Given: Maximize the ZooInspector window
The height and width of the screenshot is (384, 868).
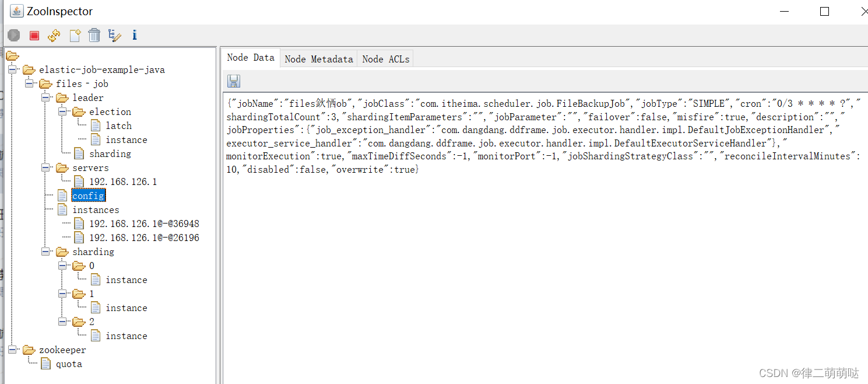Looking at the screenshot, I should pyautogui.click(x=824, y=12).
